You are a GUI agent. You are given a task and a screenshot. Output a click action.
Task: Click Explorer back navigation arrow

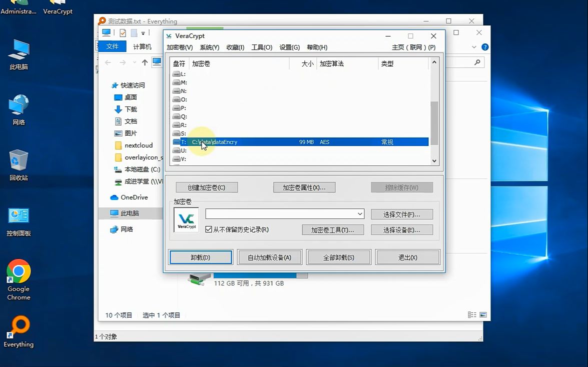(108, 62)
